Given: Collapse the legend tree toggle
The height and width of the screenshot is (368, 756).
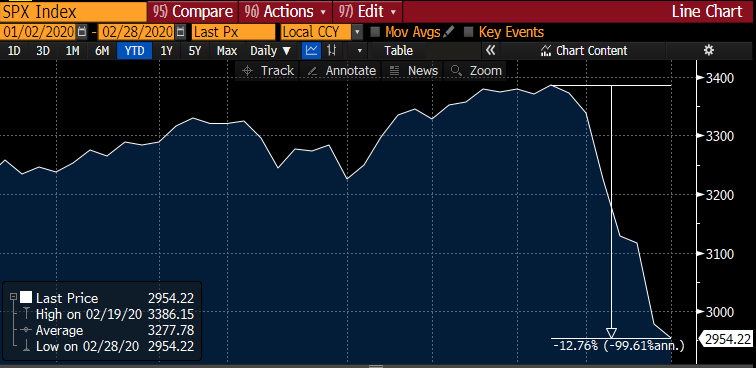Looking at the screenshot, I should click(13, 298).
